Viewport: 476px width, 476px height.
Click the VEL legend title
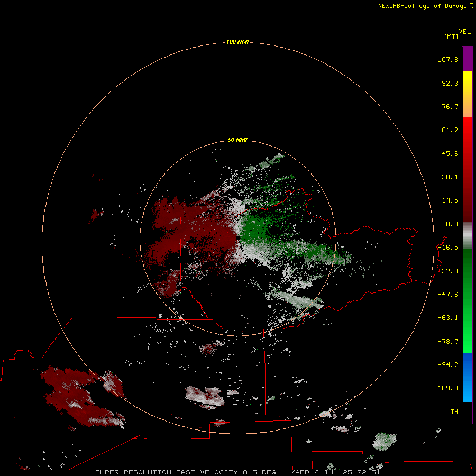click(464, 32)
